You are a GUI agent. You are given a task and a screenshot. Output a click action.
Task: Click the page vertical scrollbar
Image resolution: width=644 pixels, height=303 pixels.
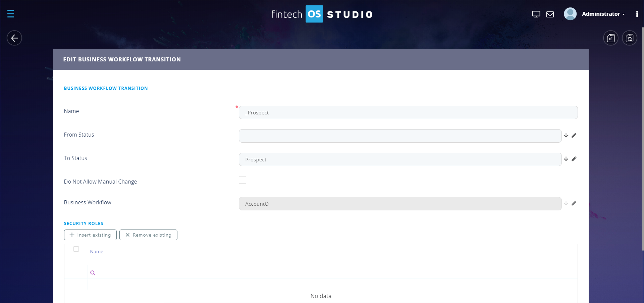(642, 134)
